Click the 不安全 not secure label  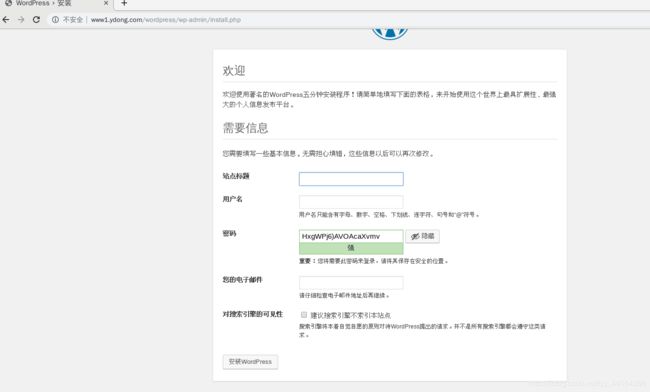click(x=73, y=19)
